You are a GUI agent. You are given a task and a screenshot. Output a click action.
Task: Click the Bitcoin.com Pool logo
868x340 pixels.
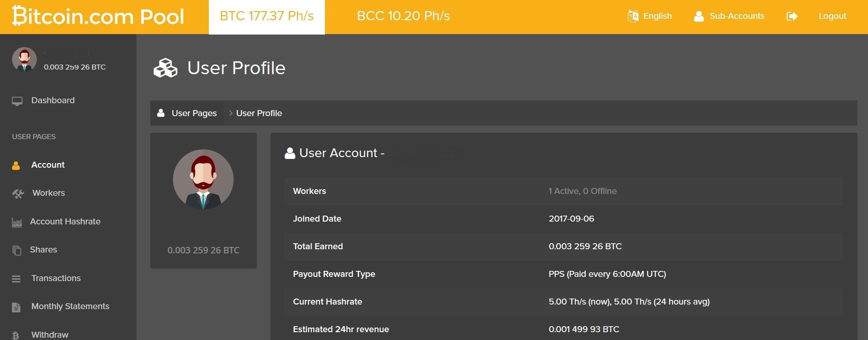[98, 17]
